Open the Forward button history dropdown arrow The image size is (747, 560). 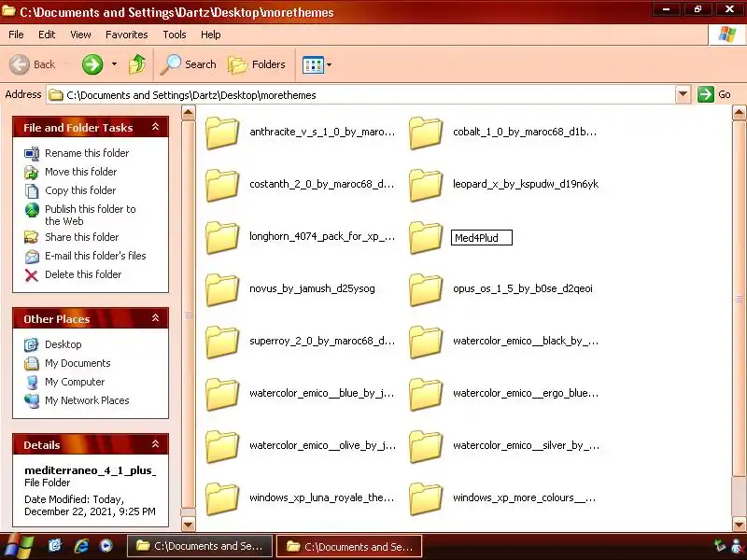click(114, 64)
